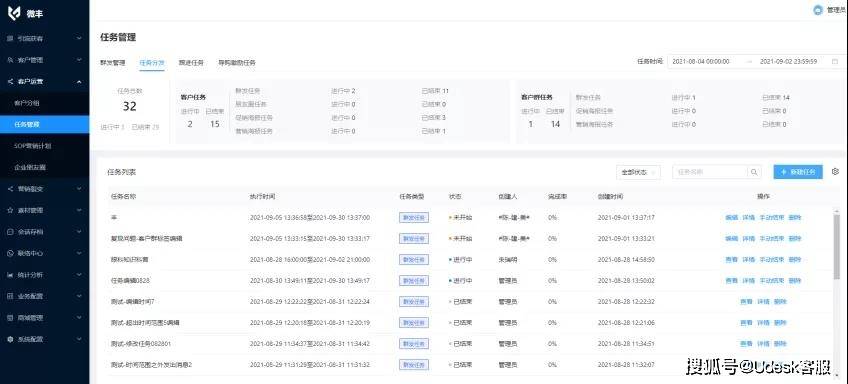
Task: Expand the 客户管理 chevron
Action: tap(79, 60)
